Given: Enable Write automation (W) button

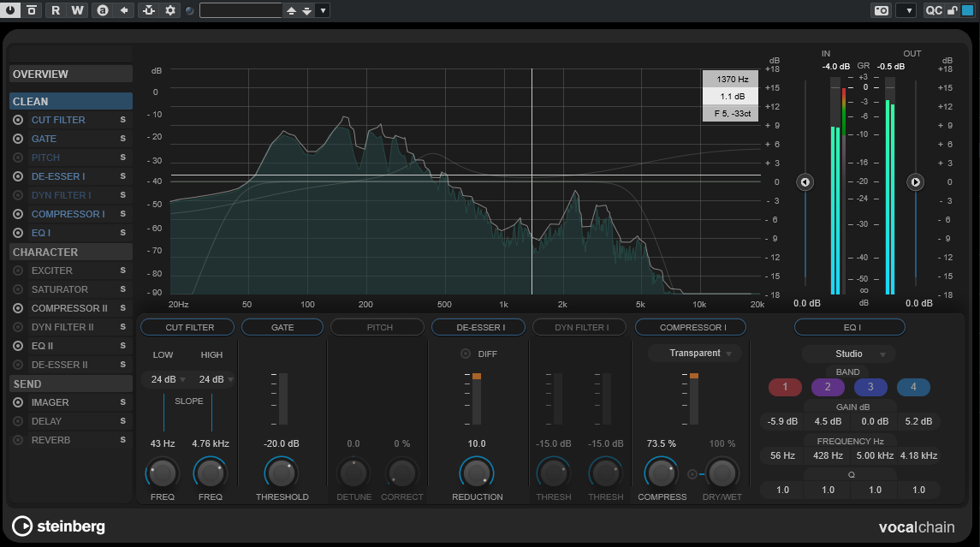Looking at the screenshot, I should pyautogui.click(x=77, y=10).
